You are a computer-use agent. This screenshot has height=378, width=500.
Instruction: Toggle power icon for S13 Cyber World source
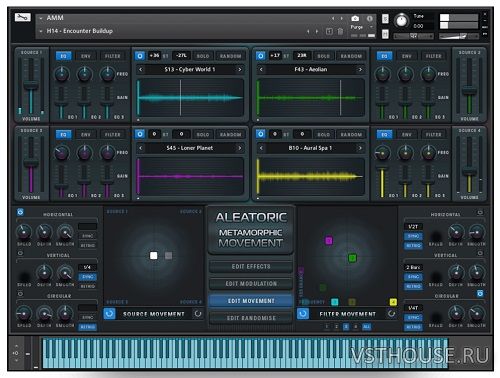(140, 56)
